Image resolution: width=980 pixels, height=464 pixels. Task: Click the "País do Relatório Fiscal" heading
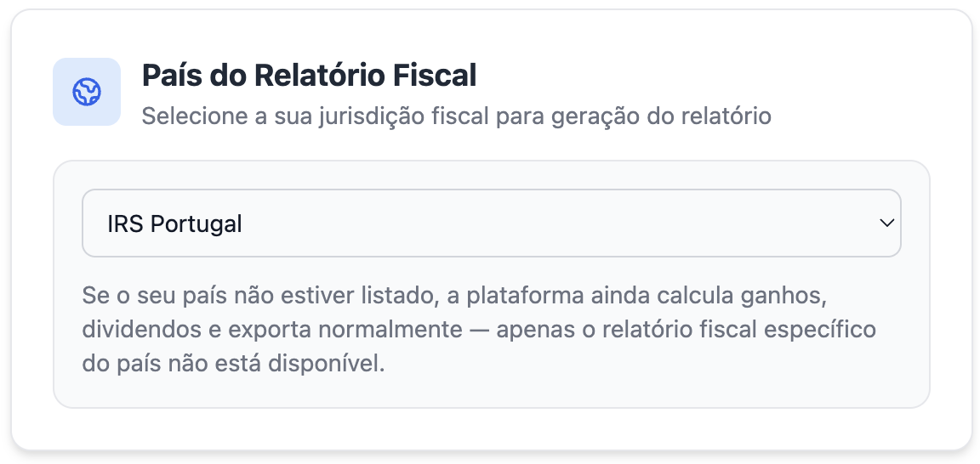pos(309,76)
